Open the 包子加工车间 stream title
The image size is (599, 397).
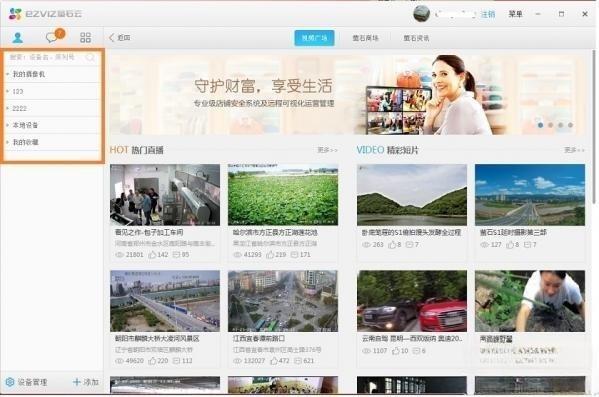[x=149, y=232]
